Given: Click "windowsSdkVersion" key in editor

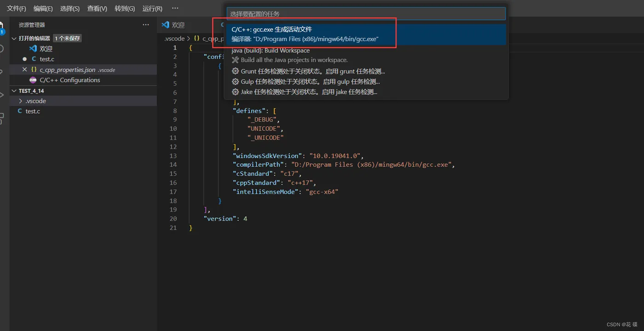Looking at the screenshot, I should [x=267, y=156].
